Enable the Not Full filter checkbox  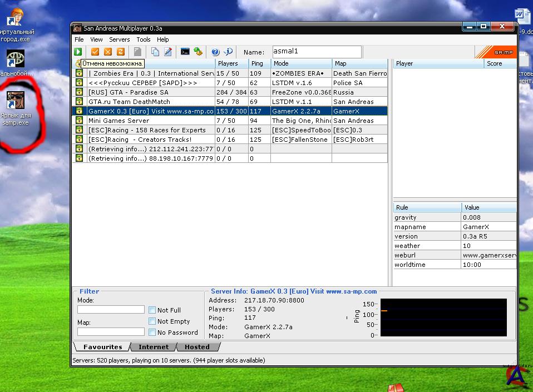[x=152, y=310]
